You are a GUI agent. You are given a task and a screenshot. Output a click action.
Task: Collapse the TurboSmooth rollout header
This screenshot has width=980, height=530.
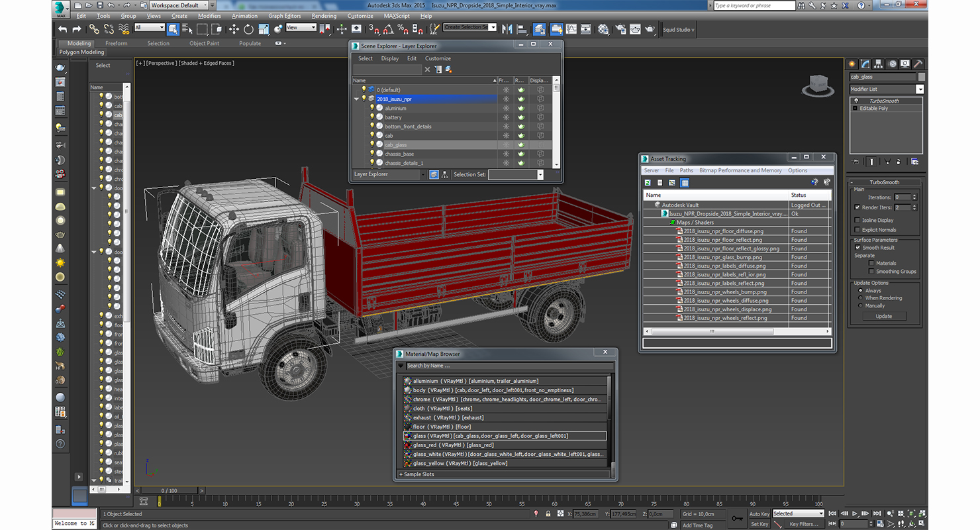pyautogui.click(x=884, y=182)
